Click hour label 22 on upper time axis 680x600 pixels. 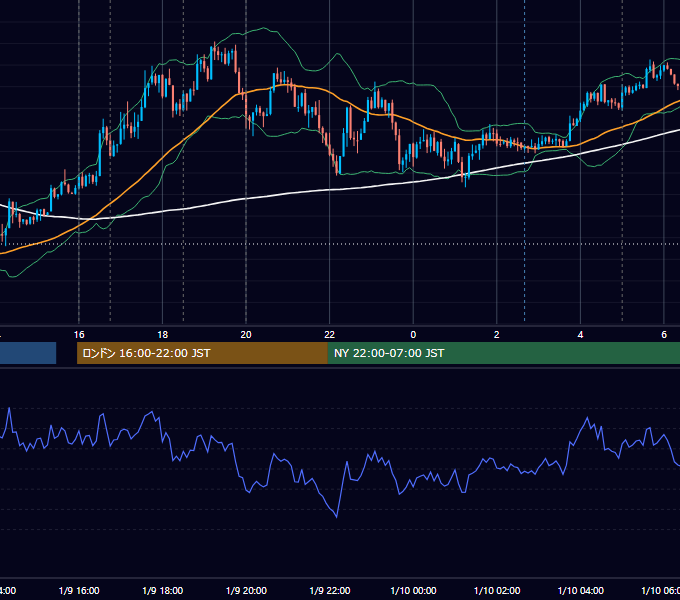click(x=330, y=335)
